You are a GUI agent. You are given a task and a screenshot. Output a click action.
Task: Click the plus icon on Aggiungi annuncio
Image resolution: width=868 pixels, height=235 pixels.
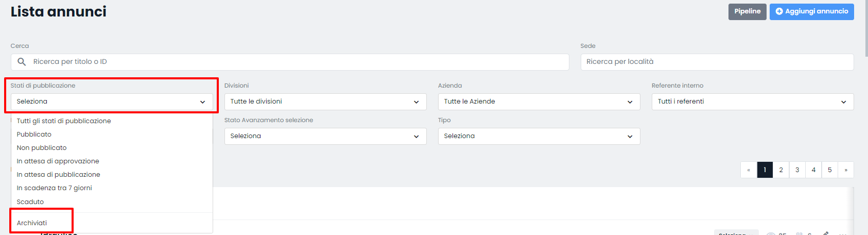(x=779, y=11)
